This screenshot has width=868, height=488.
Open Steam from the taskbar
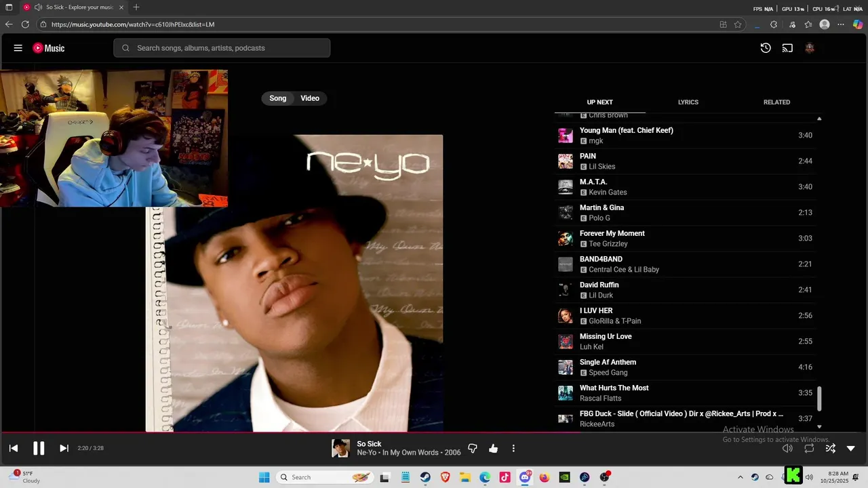[425, 477]
